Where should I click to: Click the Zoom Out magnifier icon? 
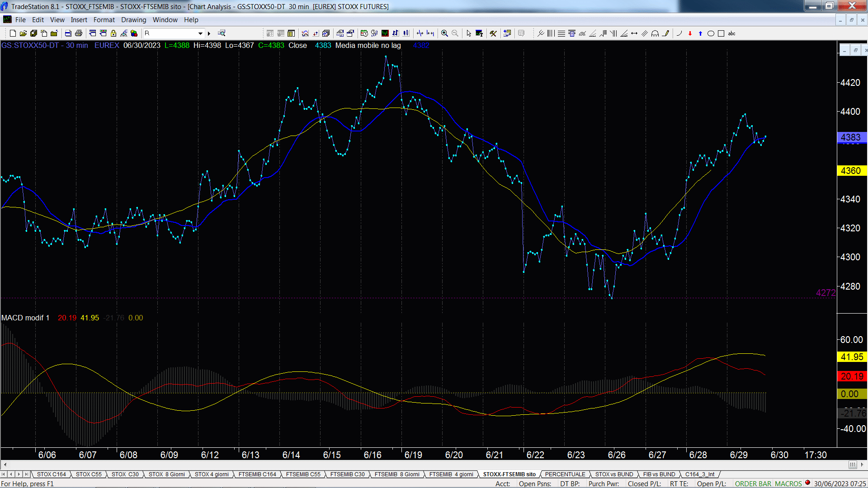click(455, 33)
